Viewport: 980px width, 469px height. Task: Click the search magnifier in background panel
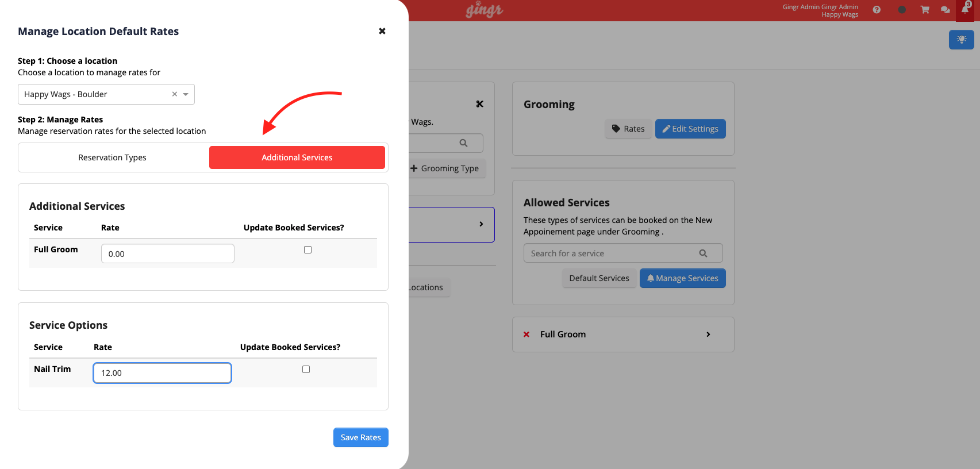463,143
